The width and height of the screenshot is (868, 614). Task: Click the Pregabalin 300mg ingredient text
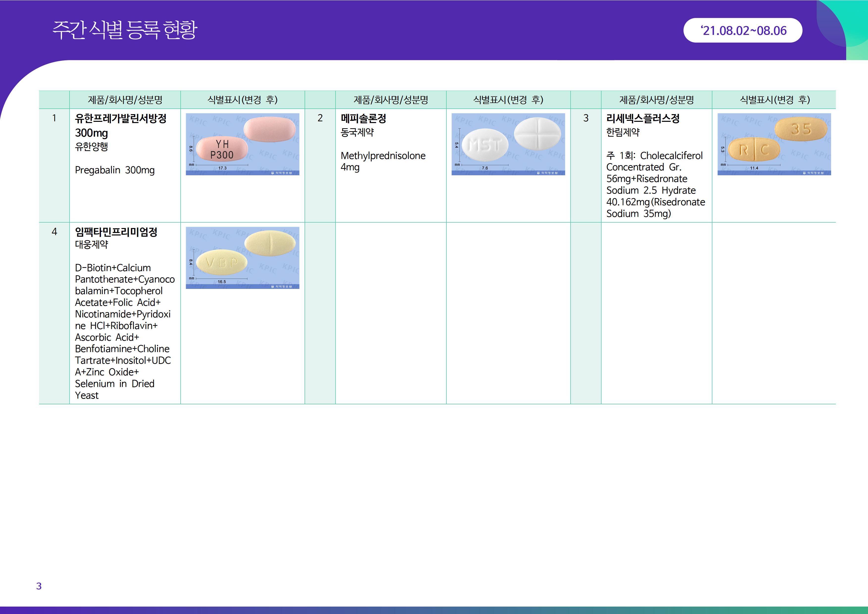click(x=115, y=170)
